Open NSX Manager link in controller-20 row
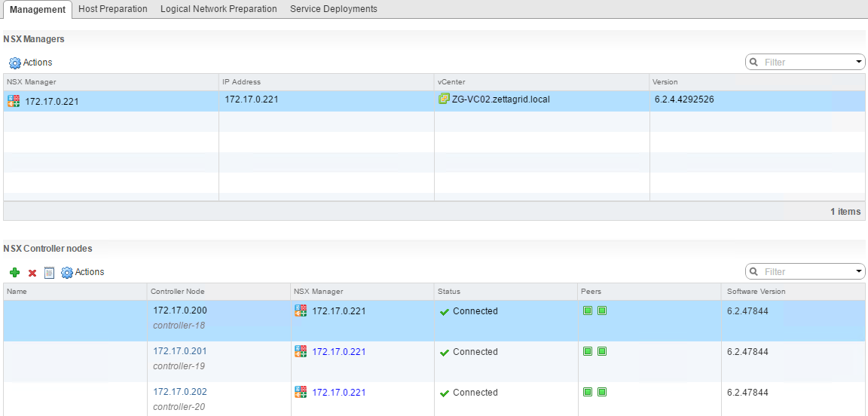This screenshot has height=416, width=868. 339,393
